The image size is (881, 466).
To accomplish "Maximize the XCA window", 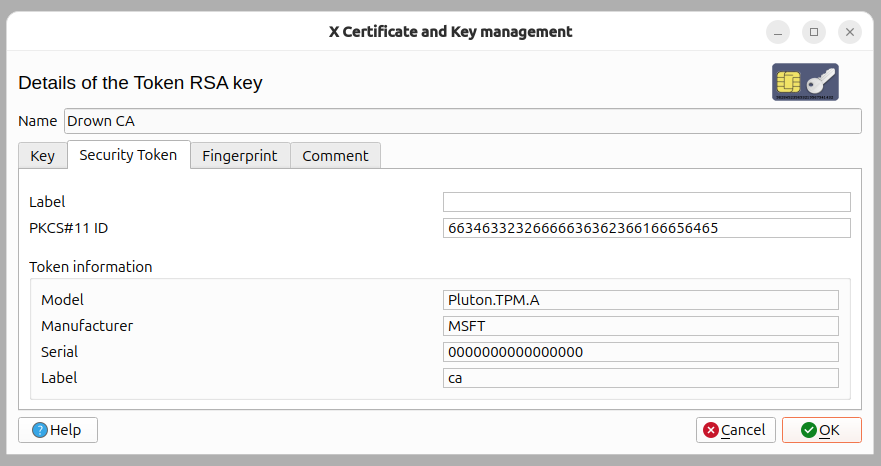I will click(814, 32).
